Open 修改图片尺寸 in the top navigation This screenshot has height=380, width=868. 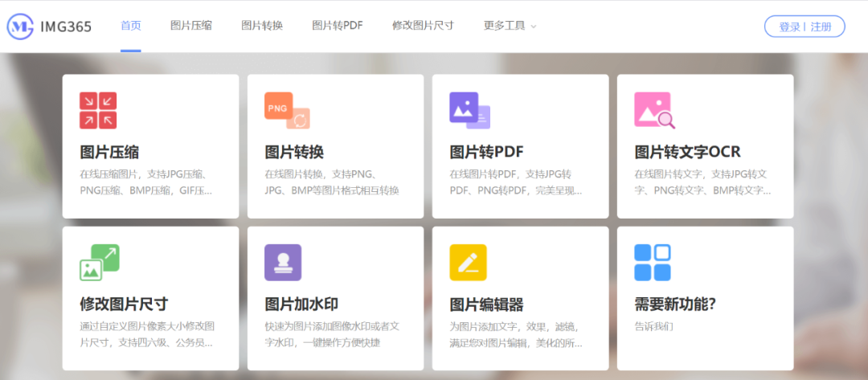point(423,26)
